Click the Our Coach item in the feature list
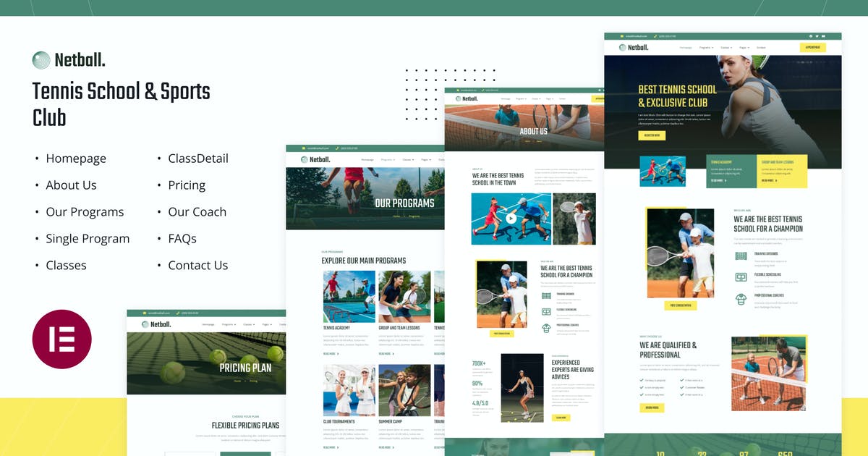Screen dimensions: 868x456 point(197,212)
